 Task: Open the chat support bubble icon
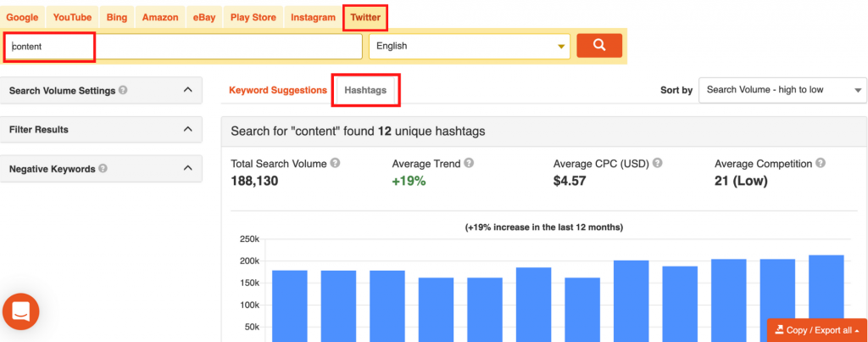point(21,311)
